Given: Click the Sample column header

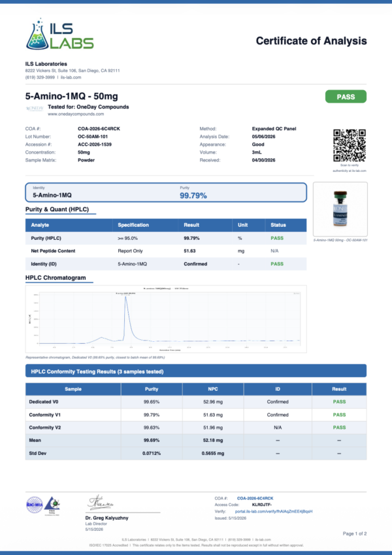Looking at the screenshot, I should [x=73, y=389].
